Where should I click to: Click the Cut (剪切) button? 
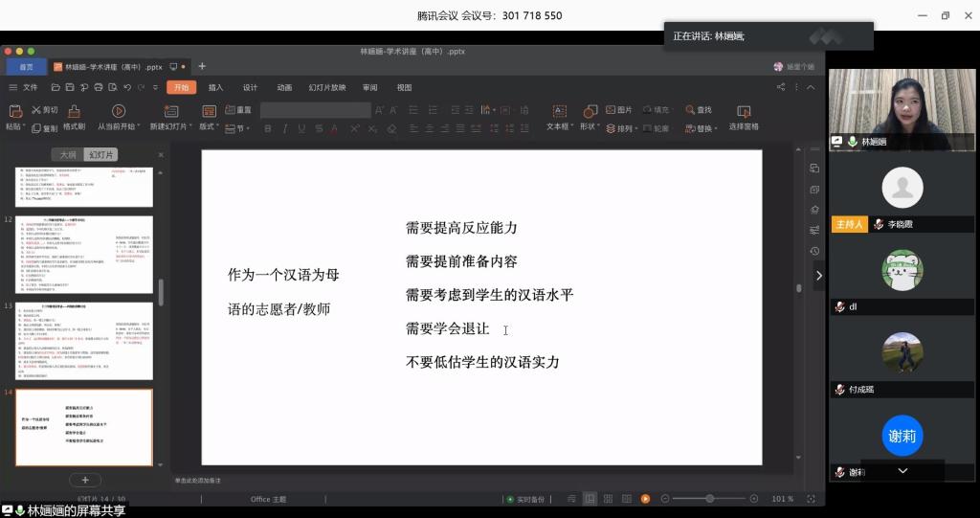tap(44, 110)
